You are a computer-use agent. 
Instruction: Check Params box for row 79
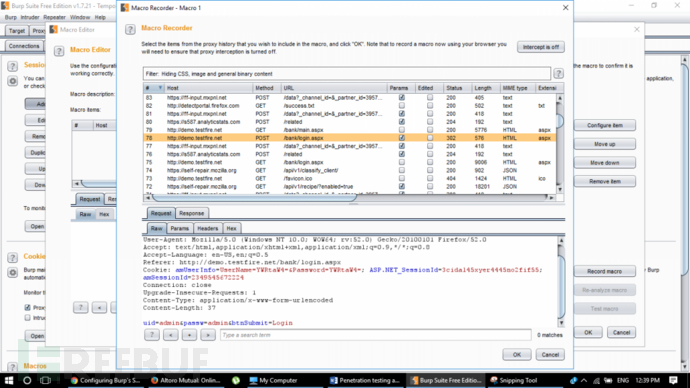tap(402, 130)
